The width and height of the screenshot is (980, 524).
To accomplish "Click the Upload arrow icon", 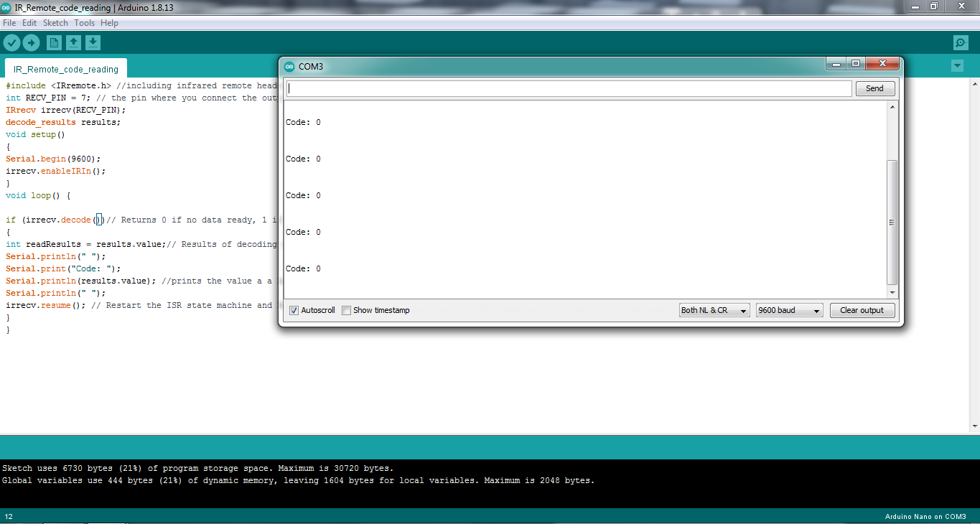I will click(x=31, y=43).
